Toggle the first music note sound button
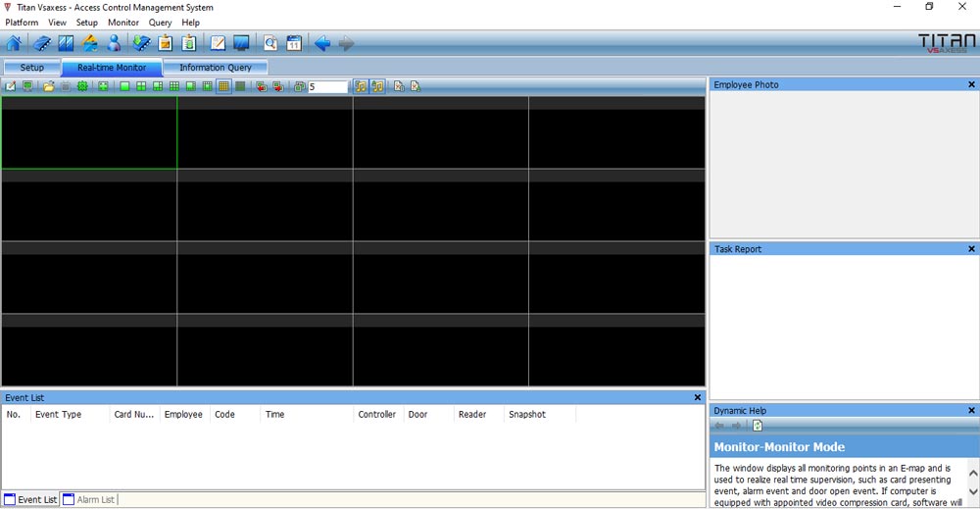This screenshot has height=509, width=980. point(361,87)
